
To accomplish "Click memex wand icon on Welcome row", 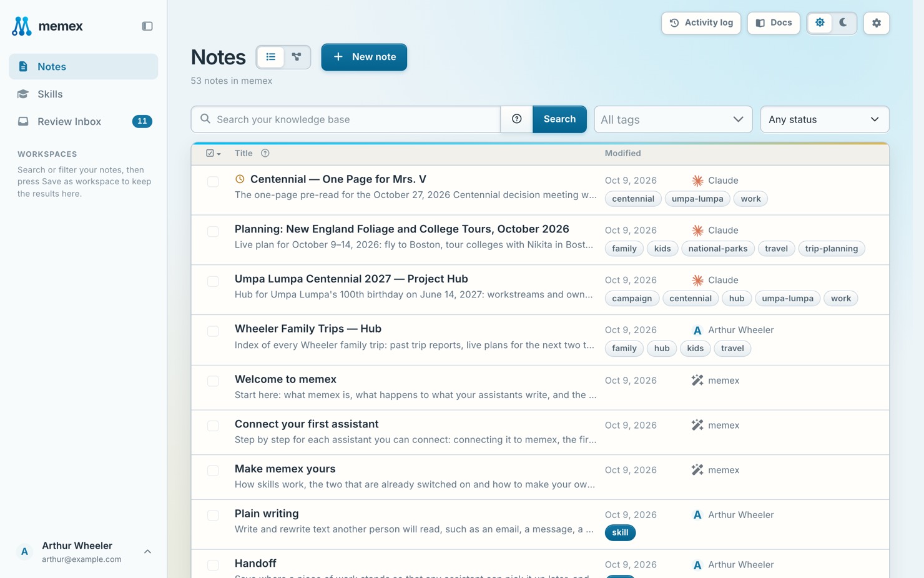I will coord(697,381).
